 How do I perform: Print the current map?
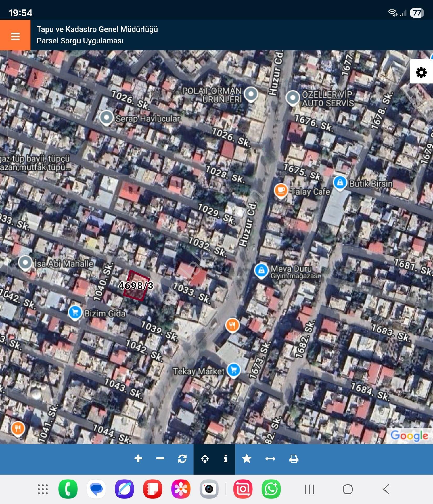[x=294, y=459]
